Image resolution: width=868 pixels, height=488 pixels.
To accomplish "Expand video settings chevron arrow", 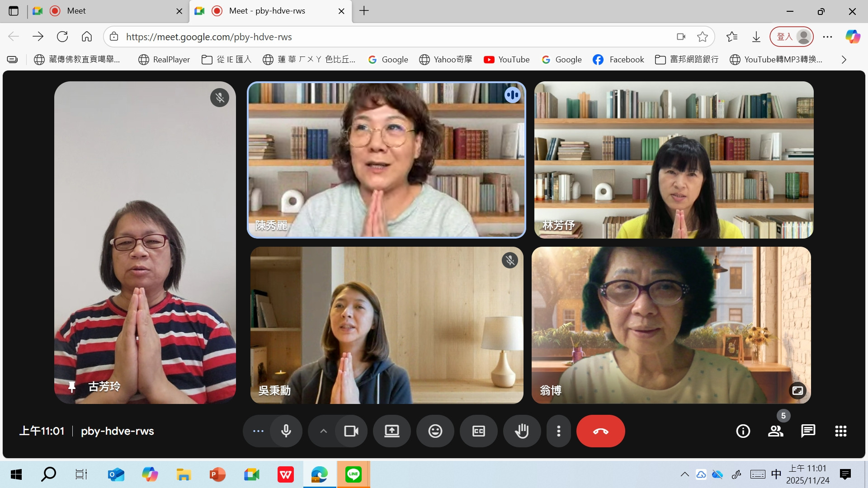I will [323, 431].
